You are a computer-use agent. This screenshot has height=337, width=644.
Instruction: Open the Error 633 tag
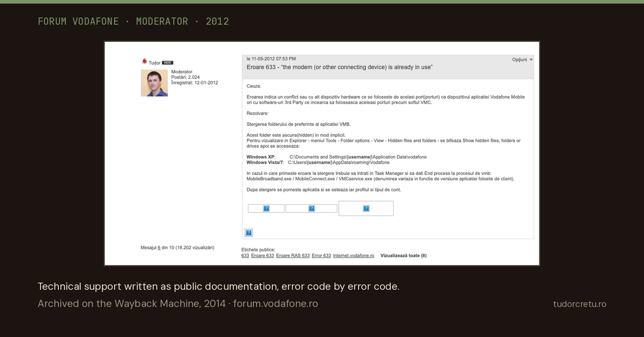pyautogui.click(x=321, y=255)
